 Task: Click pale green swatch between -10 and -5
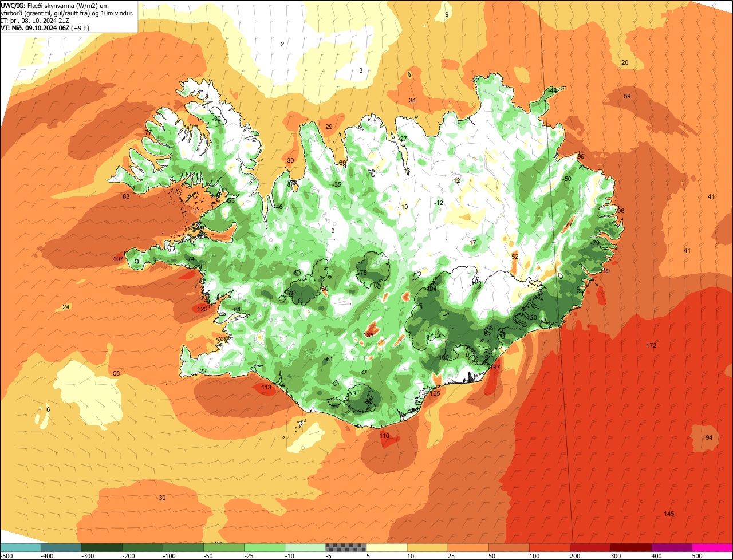(x=305, y=547)
